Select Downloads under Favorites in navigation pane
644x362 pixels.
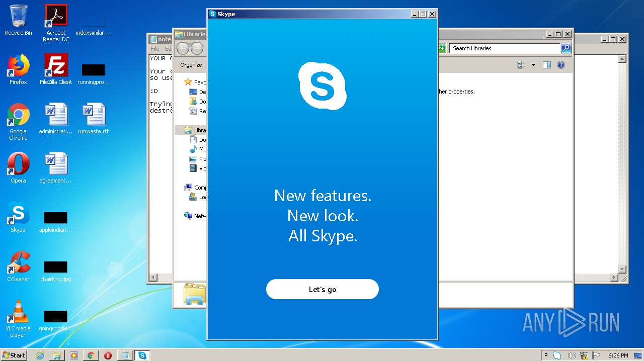(x=198, y=102)
